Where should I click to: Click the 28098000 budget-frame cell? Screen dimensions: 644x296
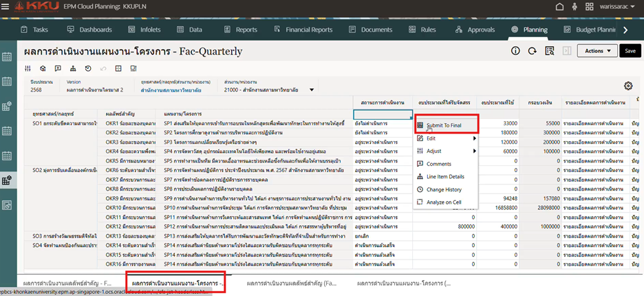(x=541, y=208)
